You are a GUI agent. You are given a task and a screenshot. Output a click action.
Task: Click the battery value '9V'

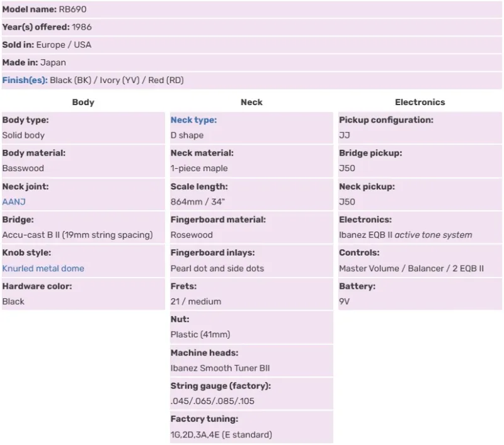(x=344, y=301)
